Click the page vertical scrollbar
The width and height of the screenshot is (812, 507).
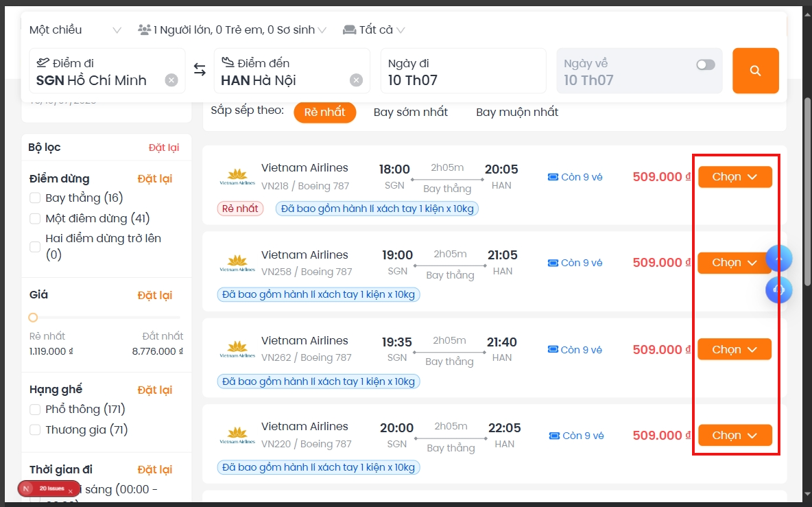(807, 191)
